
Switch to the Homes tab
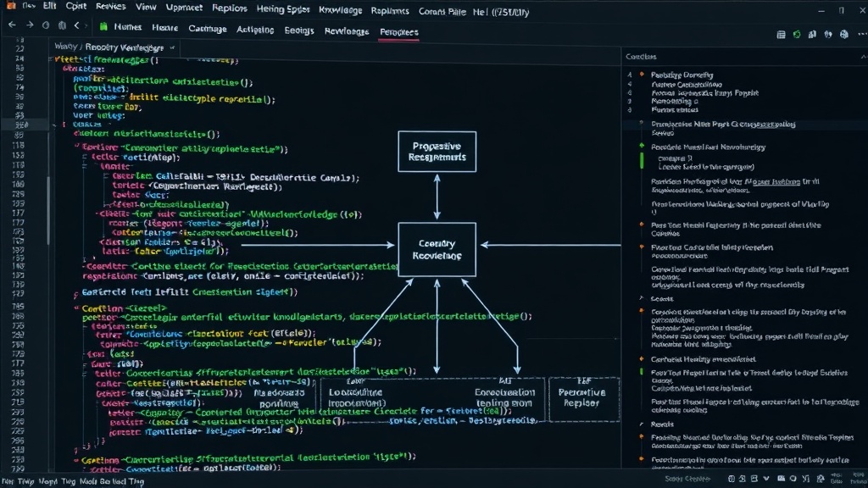tap(127, 26)
